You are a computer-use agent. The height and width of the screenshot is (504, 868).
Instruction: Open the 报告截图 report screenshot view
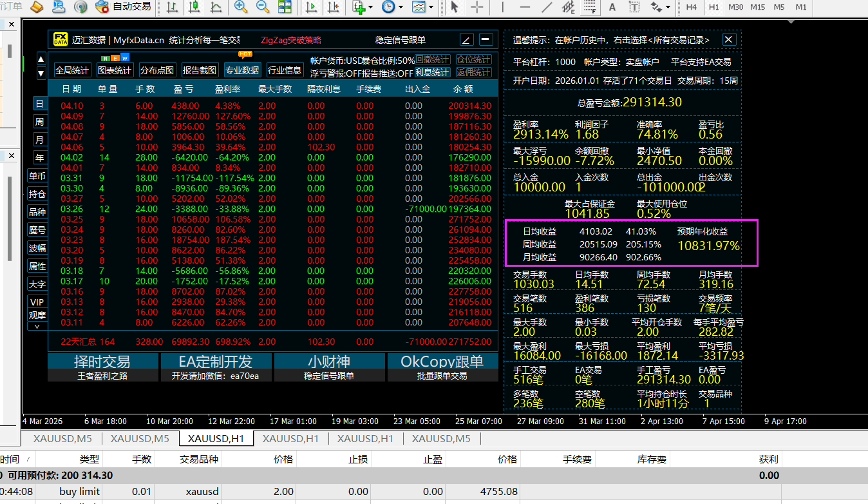(x=200, y=70)
